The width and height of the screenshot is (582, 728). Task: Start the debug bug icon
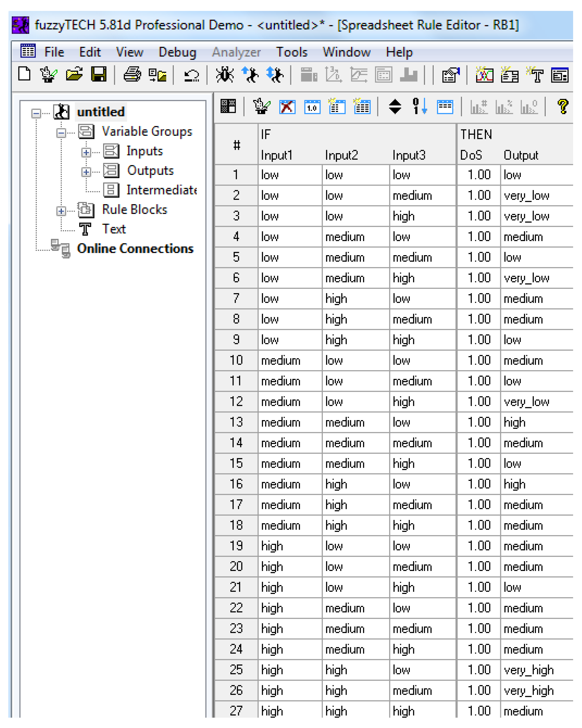click(225, 75)
